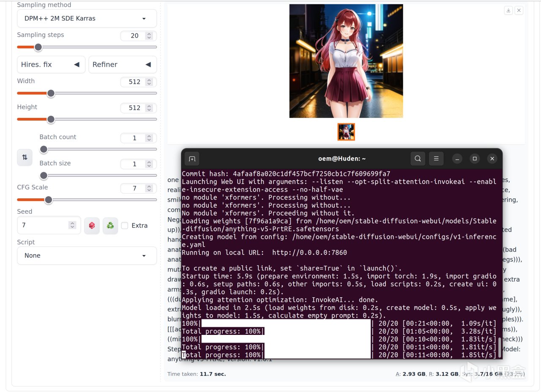Click the terminal title oem@Huden: ~
This screenshot has height=392, width=541.
(342, 159)
